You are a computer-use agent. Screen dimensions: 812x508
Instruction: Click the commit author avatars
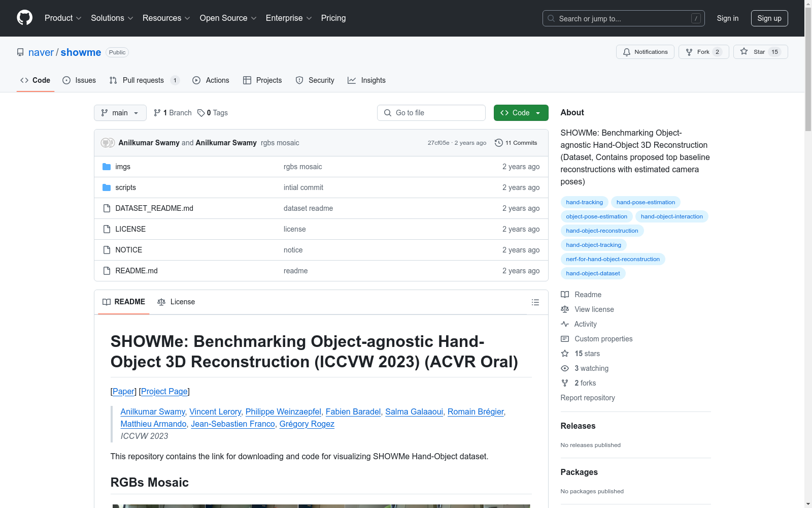(x=108, y=143)
